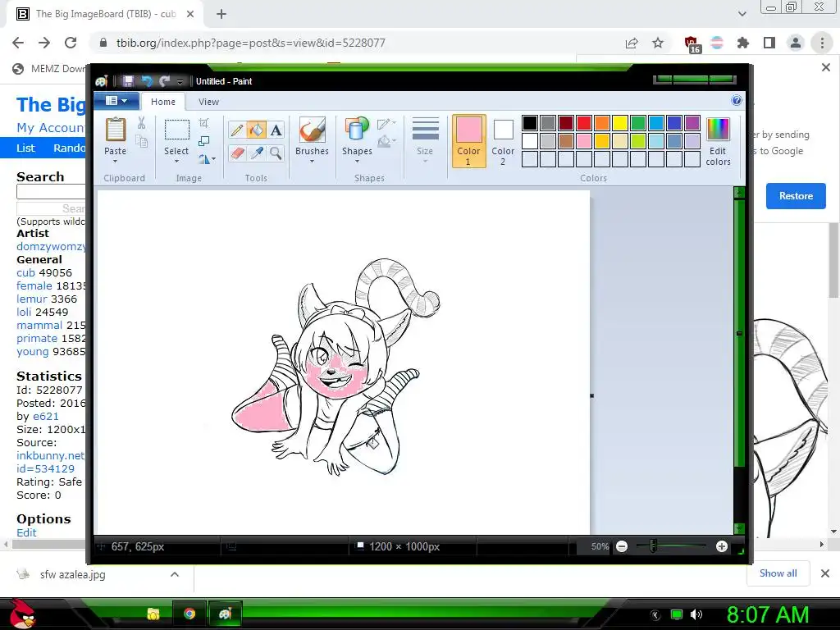840x630 pixels.
Task: Expand the Shapes gallery dropdown
Action: [357, 162]
